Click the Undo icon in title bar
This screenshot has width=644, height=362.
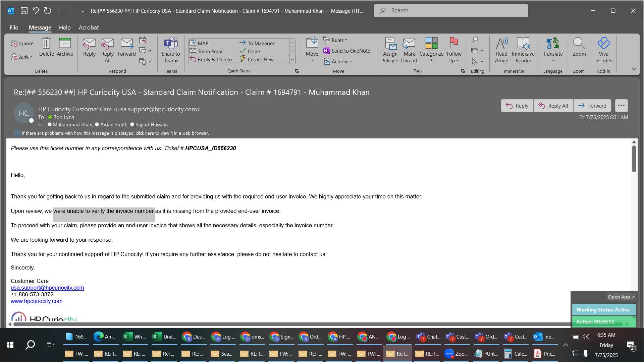click(36, 11)
